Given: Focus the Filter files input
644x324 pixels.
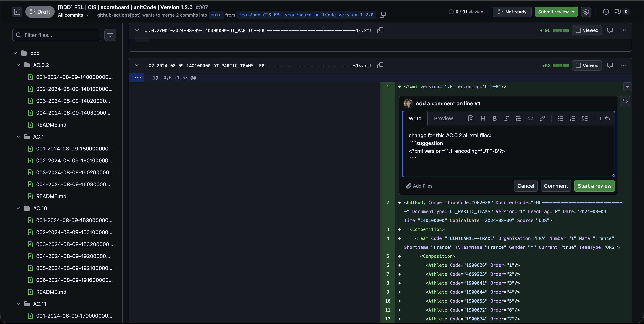Looking at the screenshot, I should pyautogui.click(x=57, y=35).
